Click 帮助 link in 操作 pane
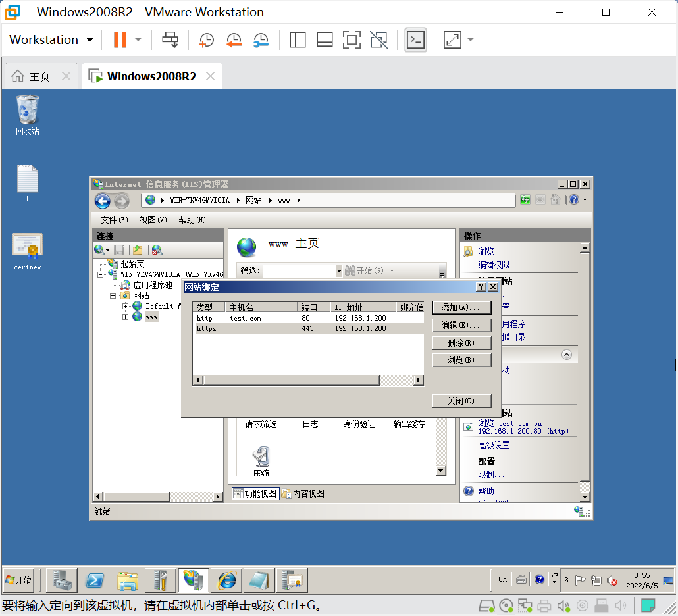This screenshot has height=616, width=678. (x=486, y=491)
